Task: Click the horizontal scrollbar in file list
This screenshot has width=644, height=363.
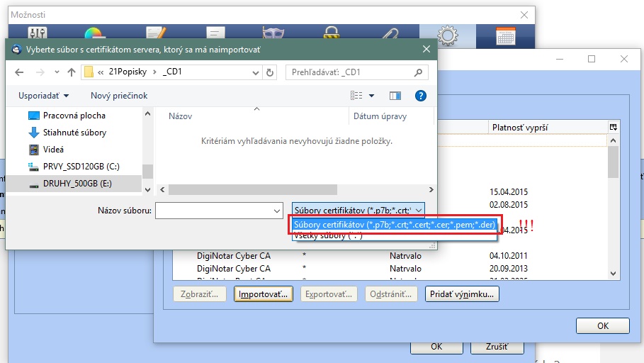Action: click(x=253, y=189)
